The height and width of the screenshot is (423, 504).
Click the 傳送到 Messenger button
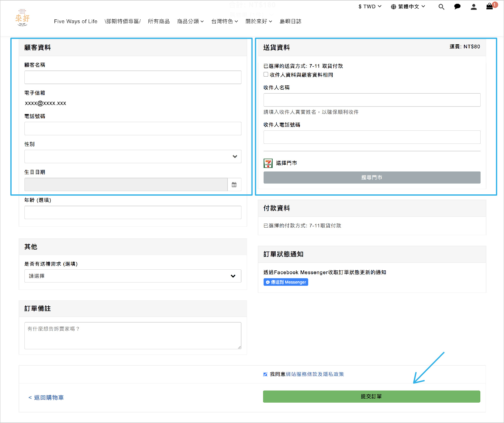[286, 282]
